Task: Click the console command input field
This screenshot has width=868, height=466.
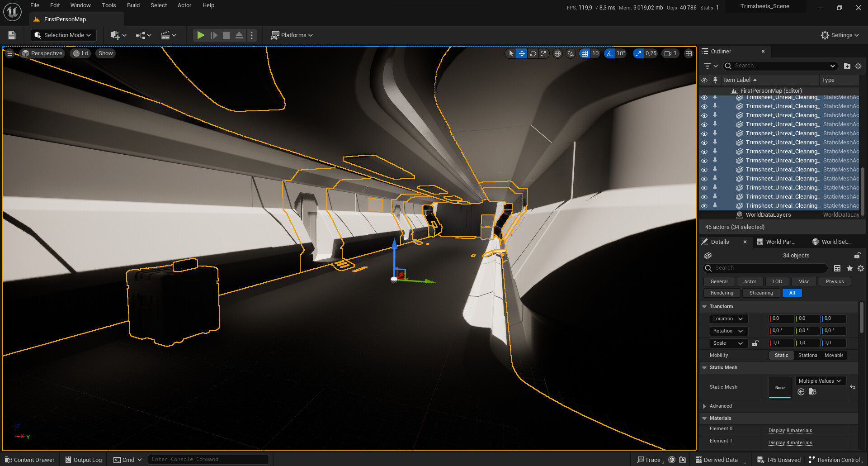Action: [x=208, y=460]
